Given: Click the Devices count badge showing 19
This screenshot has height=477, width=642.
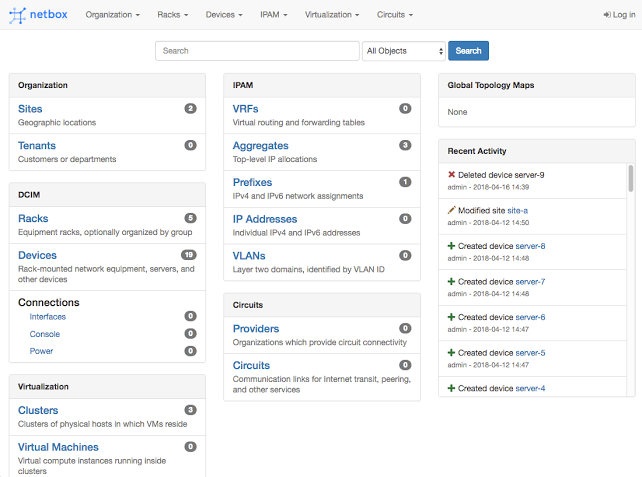Looking at the screenshot, I should (189, 255).
